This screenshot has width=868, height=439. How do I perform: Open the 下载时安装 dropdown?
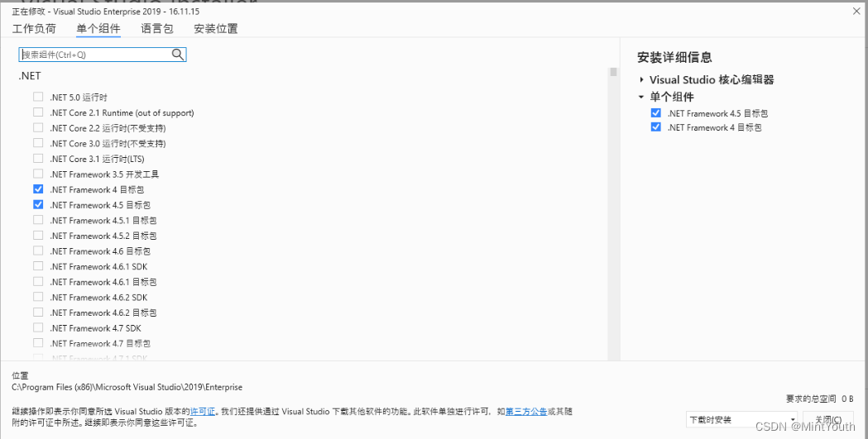click(x=741, y=420)
